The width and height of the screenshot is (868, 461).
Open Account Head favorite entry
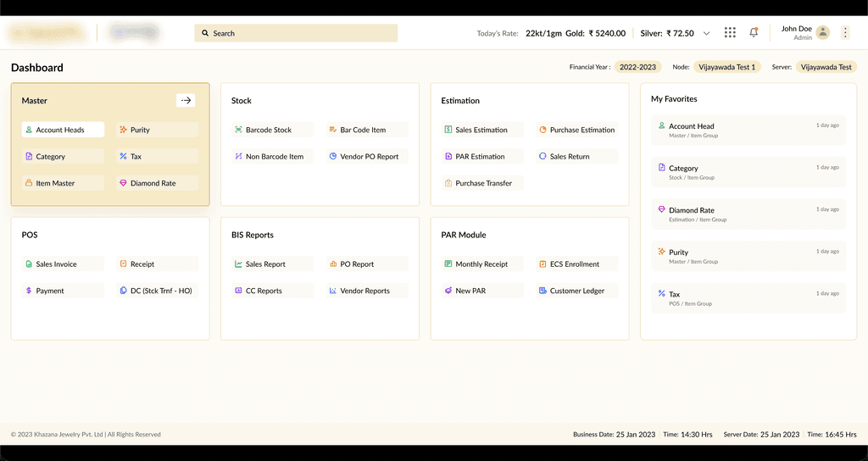(x=748, y=130)
